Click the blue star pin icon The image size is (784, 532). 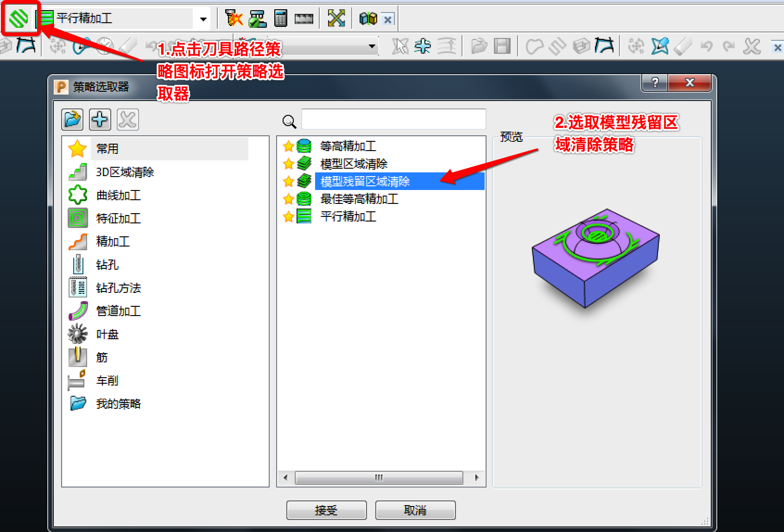point(660,46)
